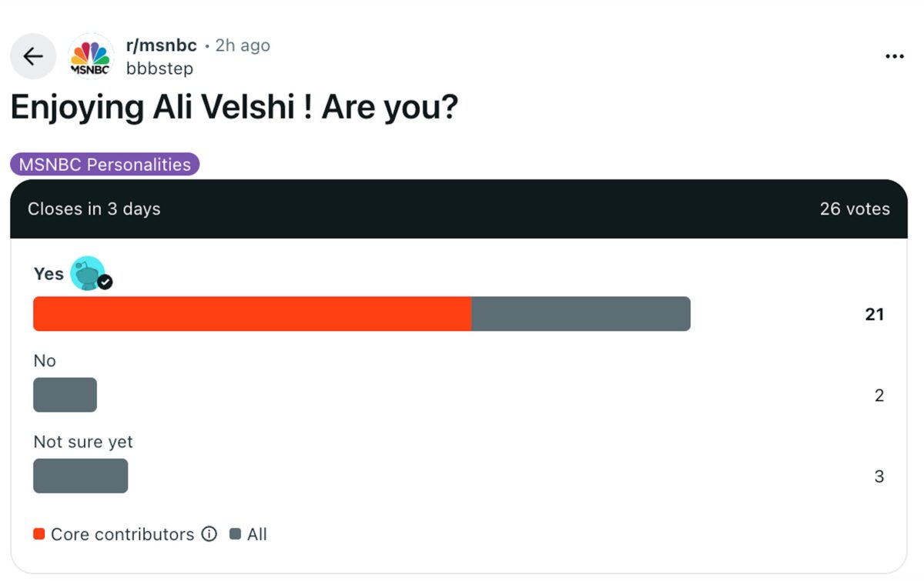Image resolution: width=924 pixels, height=581 pixels.
Task: Click the orange Core contributors legend square
Action: tap(39, 534)
